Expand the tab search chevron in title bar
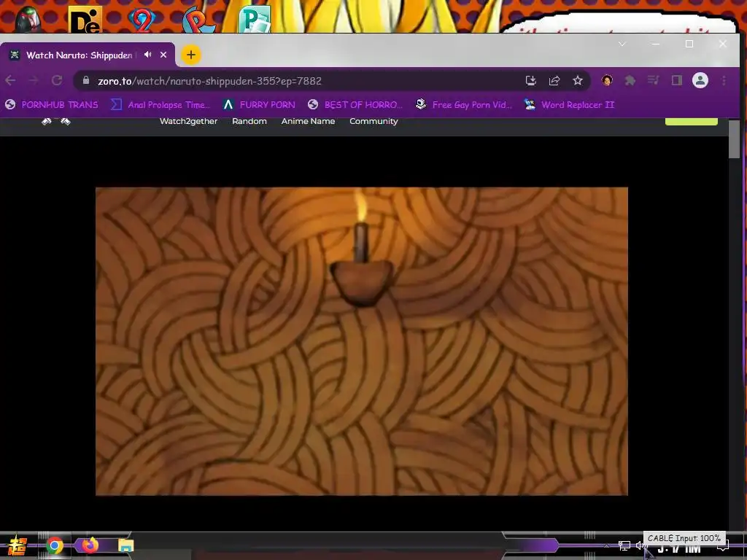This screenshot has height=560, width=747. click(622, 44)
